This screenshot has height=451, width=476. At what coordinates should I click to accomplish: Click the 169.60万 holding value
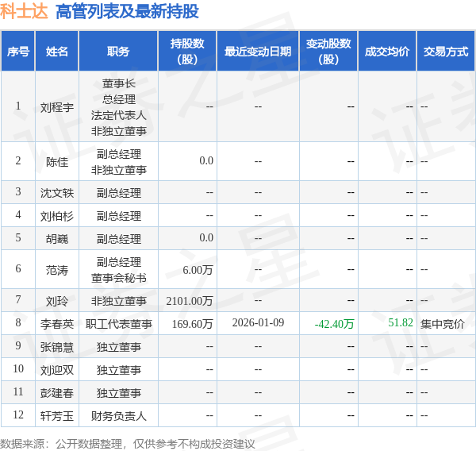pyautogui.click(x=192, y=324)
